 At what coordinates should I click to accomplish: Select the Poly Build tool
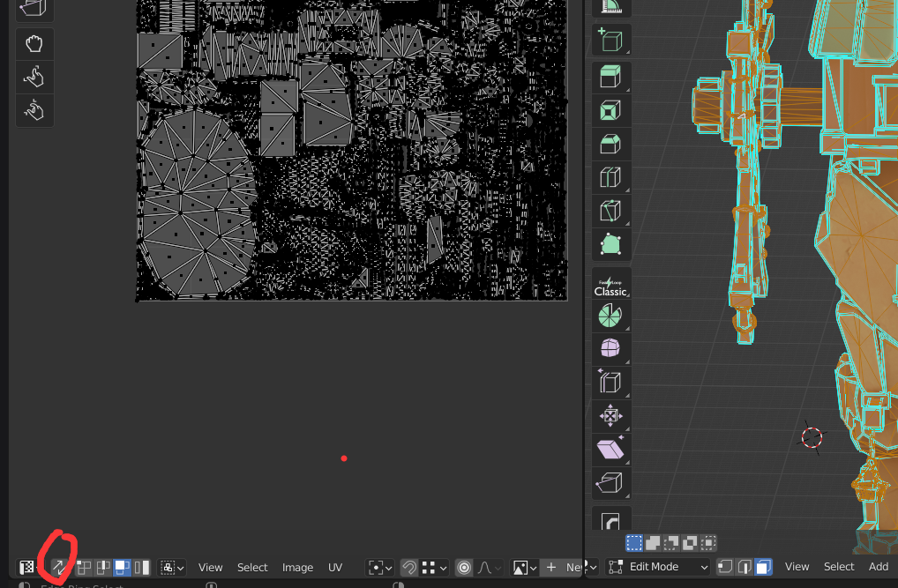610,244
